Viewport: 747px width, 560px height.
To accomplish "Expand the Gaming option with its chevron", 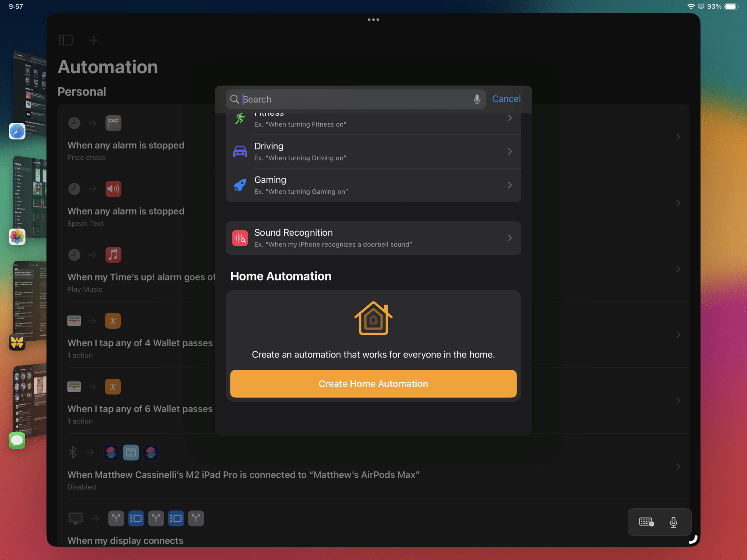I will (x=510, y=185).
